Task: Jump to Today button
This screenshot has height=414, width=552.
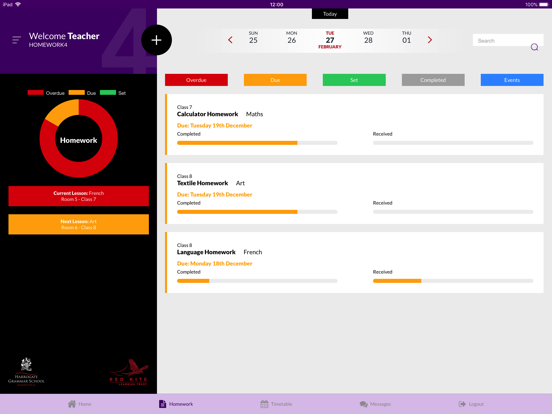Action: (x=330, y=14)
